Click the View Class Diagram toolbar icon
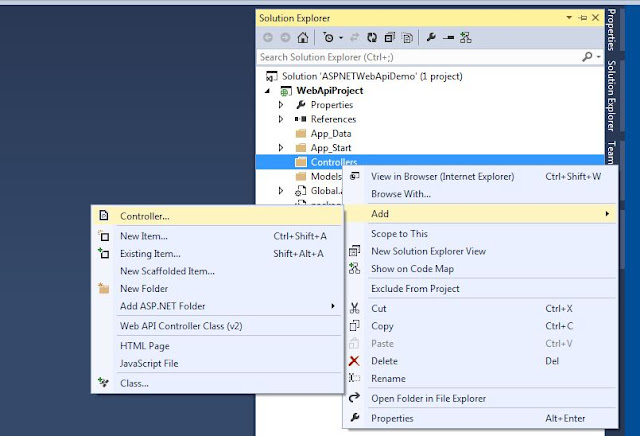Image resolution: width=640 pixels, height=436 pixels. tap(466, 38)
